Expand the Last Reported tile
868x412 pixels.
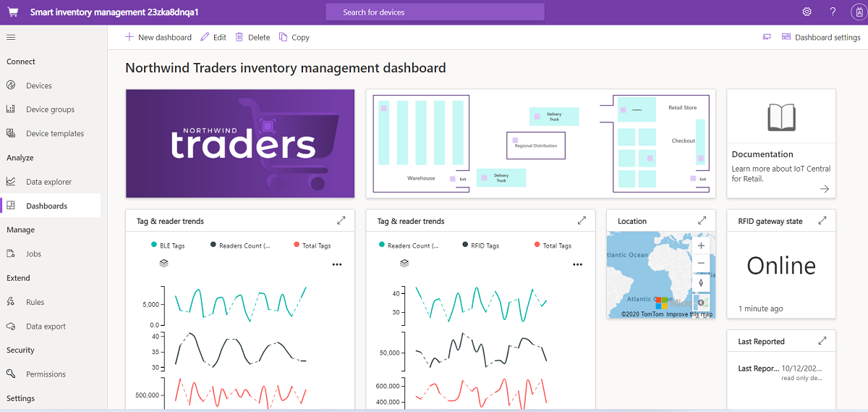[822, 341]
